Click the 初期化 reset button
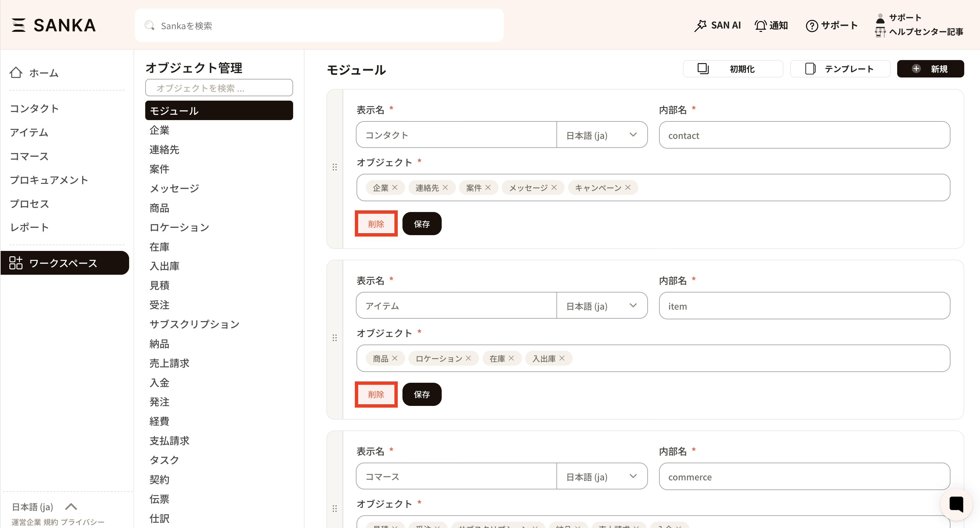The height and width of the screenshot is (528, 980). click(733, 69)
